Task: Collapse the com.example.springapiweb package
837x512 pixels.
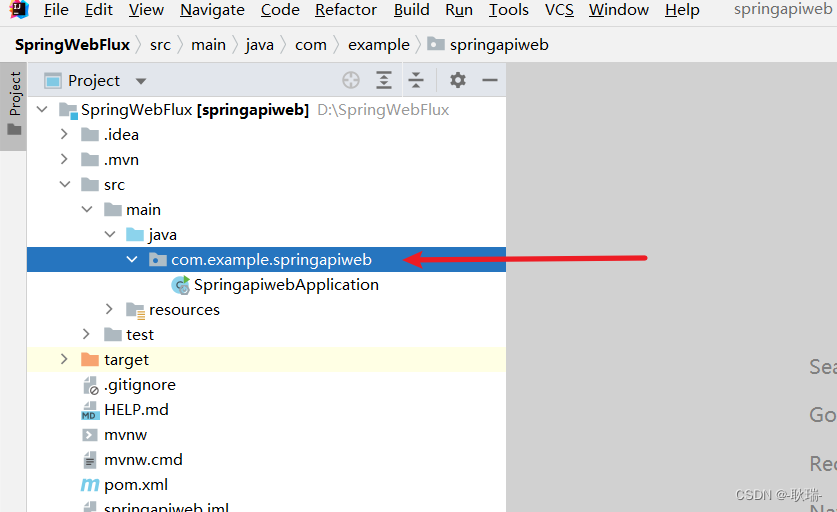Action: 132,259
